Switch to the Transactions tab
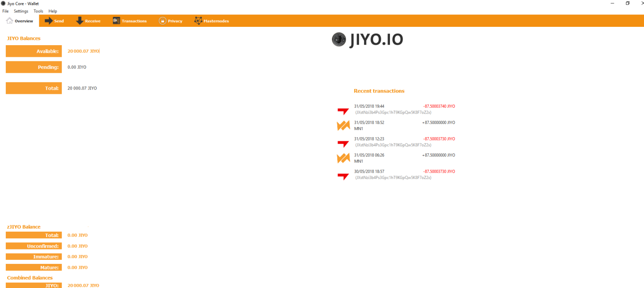Viewport: 644px width, 288px height. pyautogui.click(x=130, y=21)
